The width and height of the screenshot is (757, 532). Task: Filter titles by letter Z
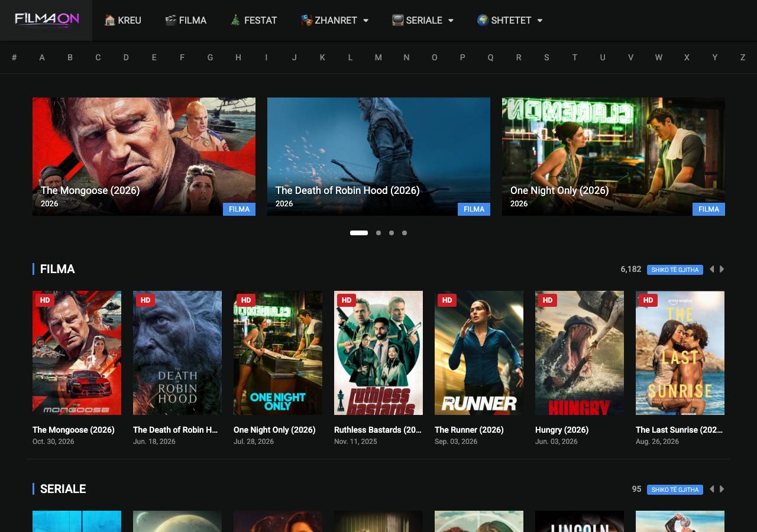click(743, 57)
